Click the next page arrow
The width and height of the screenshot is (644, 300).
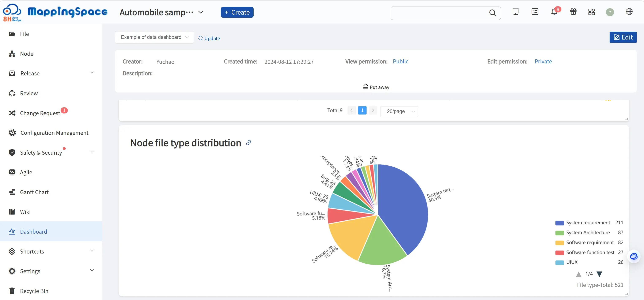point(373,110)
